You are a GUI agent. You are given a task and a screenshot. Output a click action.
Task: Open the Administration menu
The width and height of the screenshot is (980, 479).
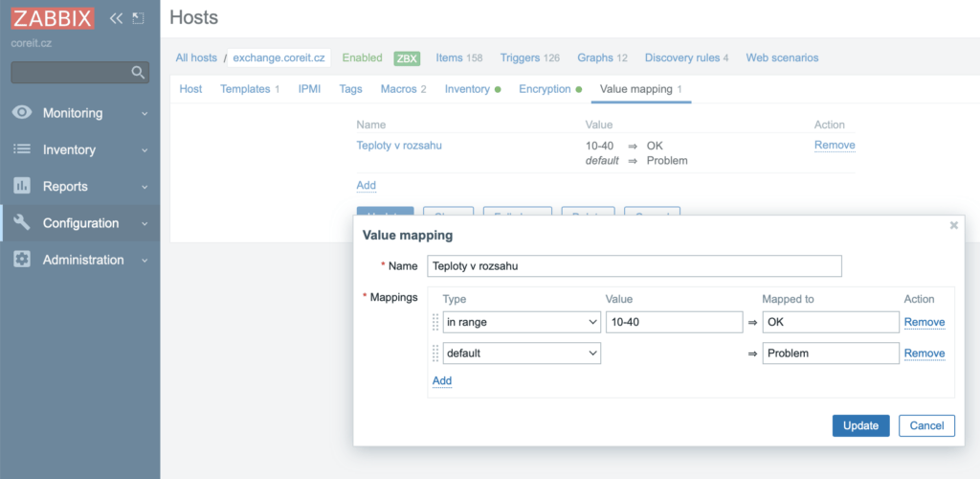80,261
